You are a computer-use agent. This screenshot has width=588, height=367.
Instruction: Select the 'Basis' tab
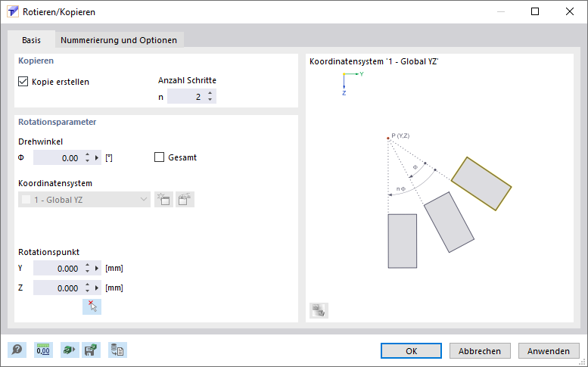click(x=31, y=40)
